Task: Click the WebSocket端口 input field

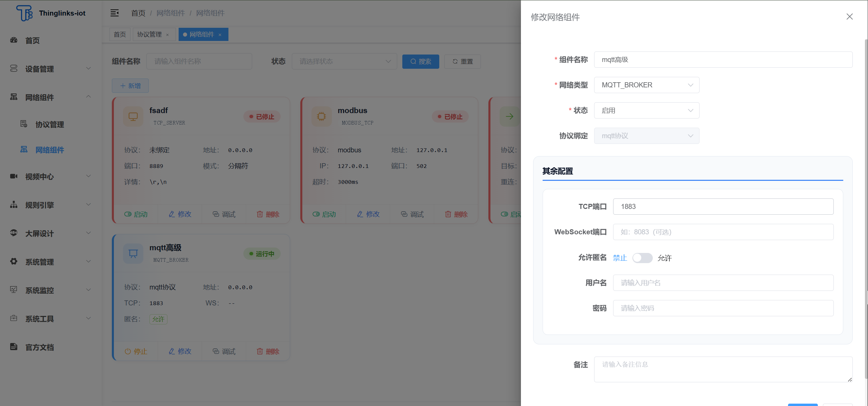Action: 723,232
